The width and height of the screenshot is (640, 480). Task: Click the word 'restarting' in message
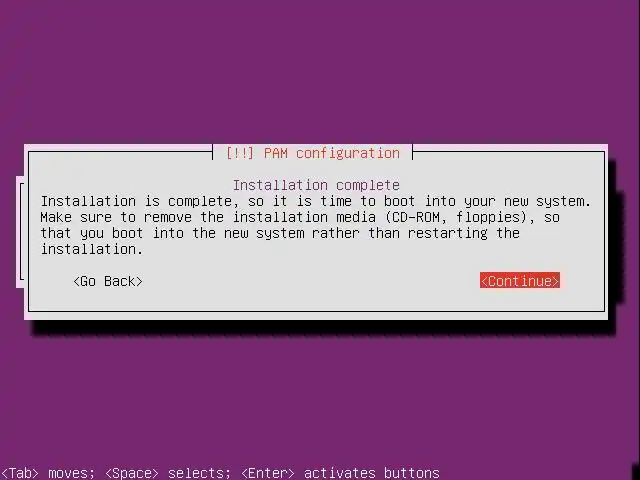(448, 233)
